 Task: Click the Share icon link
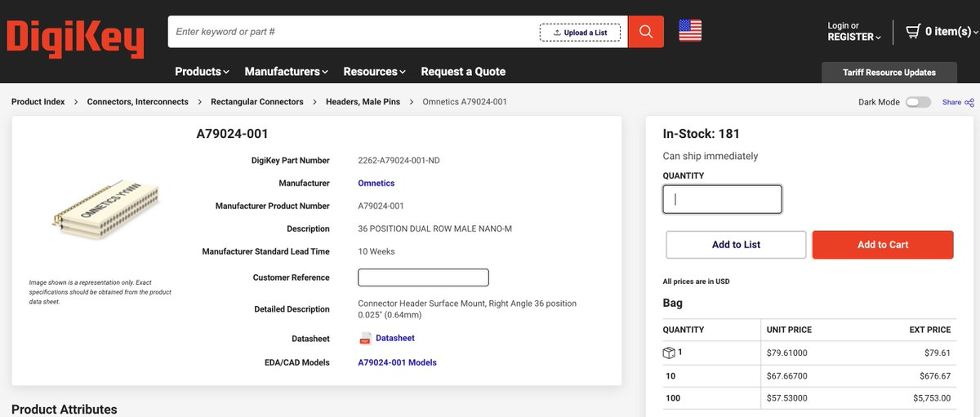click(958, 102)
